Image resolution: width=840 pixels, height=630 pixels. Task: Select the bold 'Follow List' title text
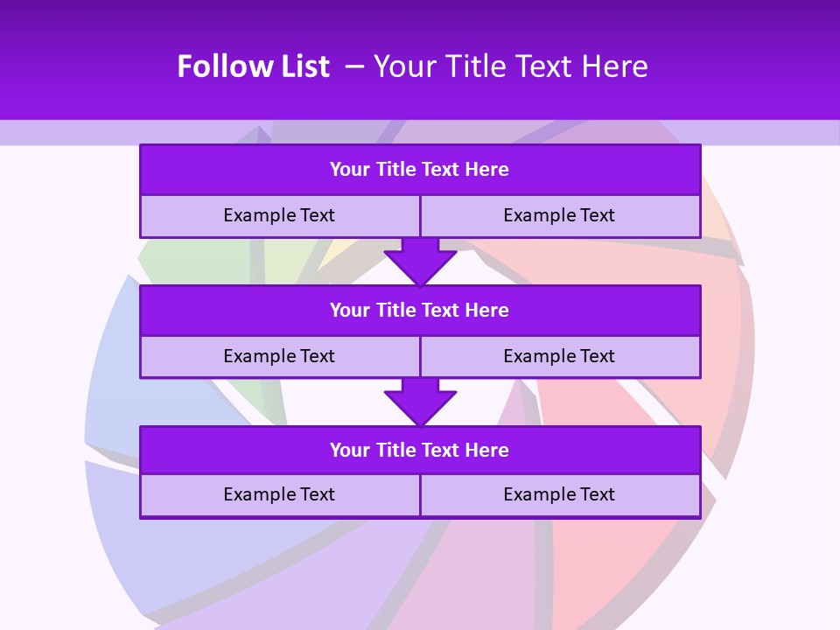[x=254, y=66]
